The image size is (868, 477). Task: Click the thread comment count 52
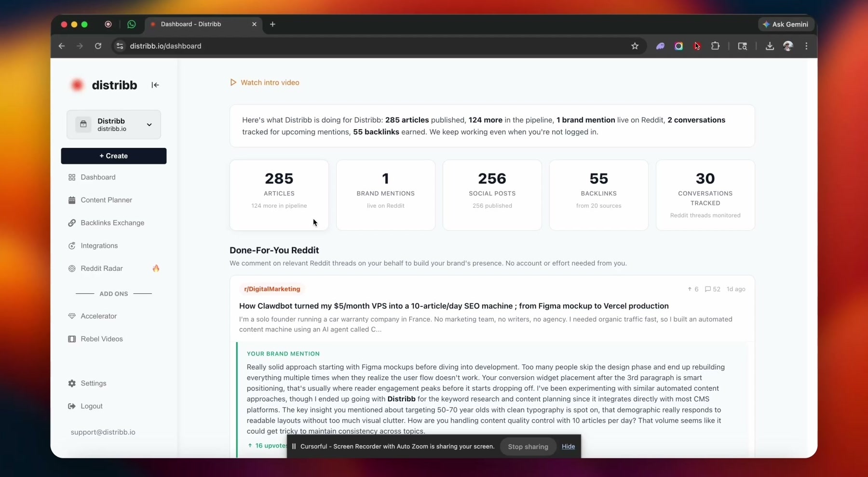[x=713, y=289]
